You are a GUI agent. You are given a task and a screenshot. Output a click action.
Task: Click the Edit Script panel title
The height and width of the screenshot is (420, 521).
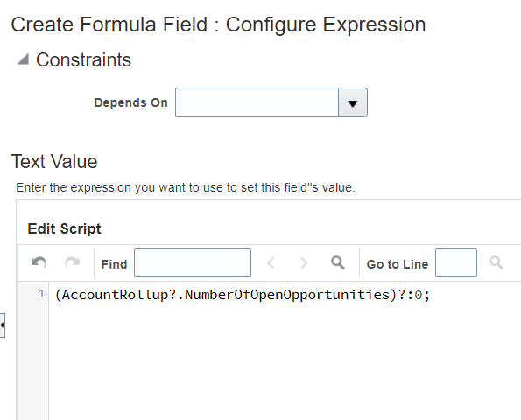point(64,228)
